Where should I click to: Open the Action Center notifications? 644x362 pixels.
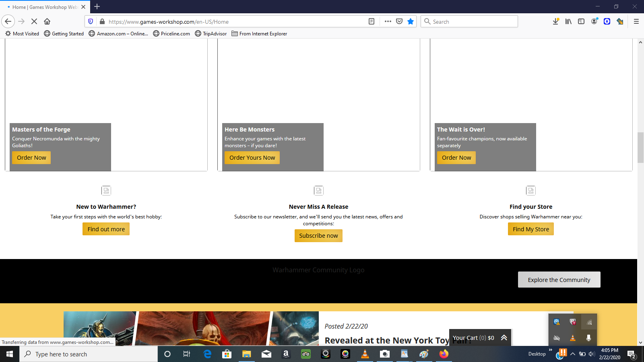632,354
